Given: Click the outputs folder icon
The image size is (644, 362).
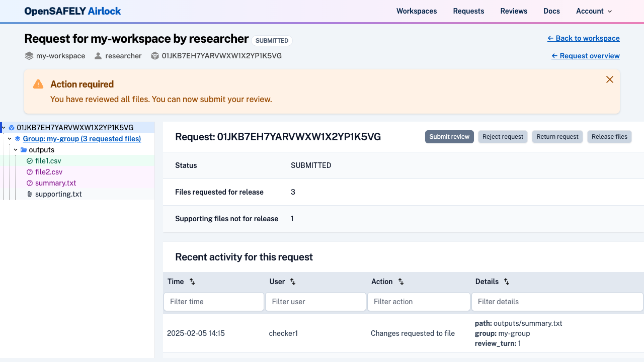Looking at the screenshot, I should click(x=24, y=150).
